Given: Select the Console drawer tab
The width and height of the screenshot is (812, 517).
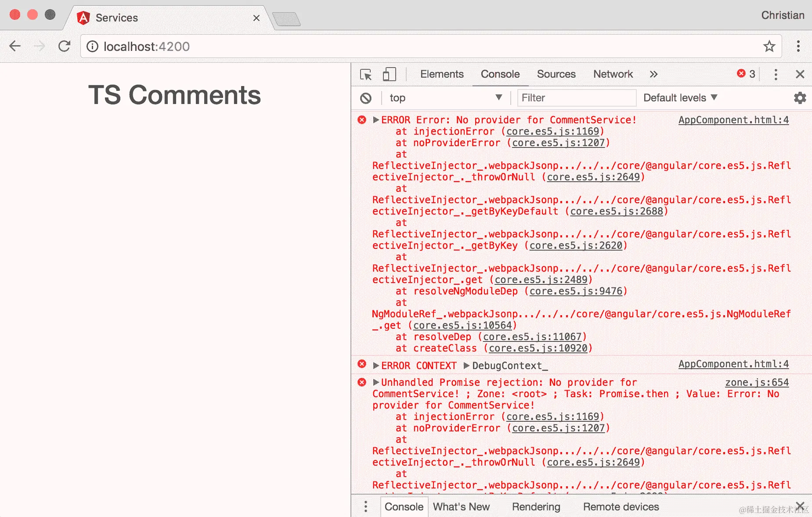Looking at the screenshot, I should pos(404,506).
